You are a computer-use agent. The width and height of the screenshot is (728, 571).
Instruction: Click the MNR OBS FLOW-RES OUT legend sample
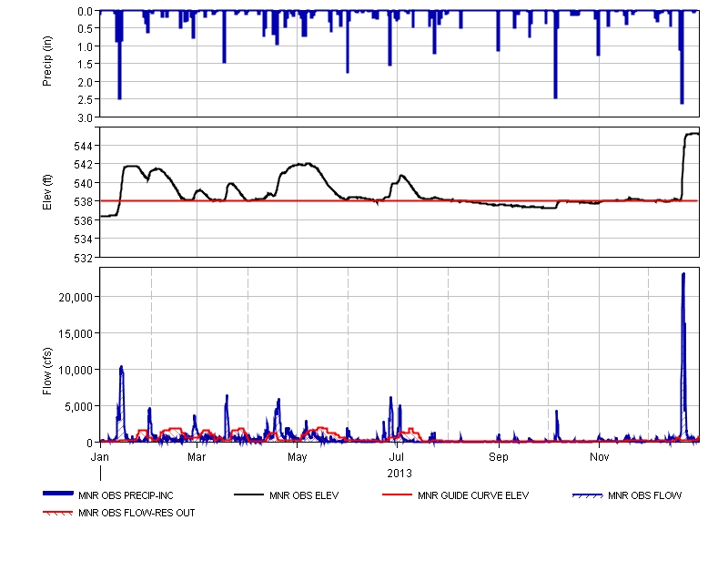coord(59,513)
